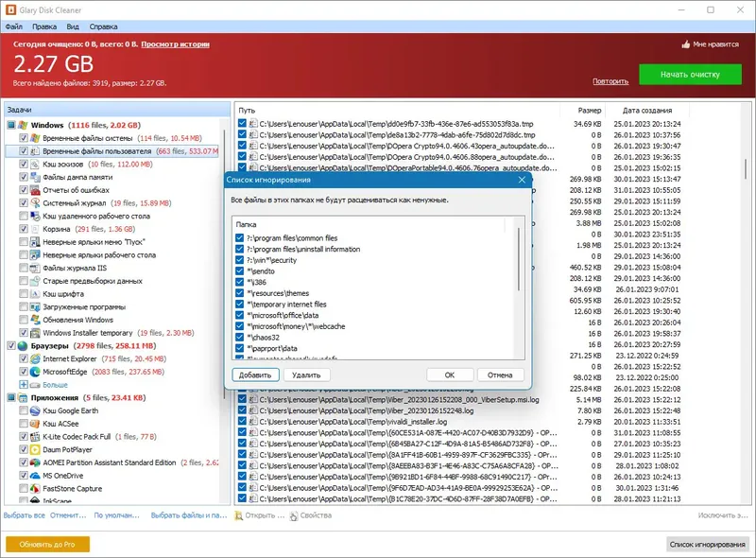Uncheck the MicrosoftEdge task checkbox
The height and width of the screenshot is (558, 756).
tap(23, 372)
